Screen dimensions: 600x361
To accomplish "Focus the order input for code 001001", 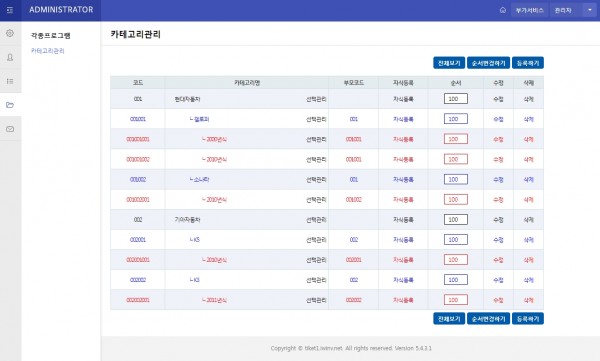I will click(456, 119).
